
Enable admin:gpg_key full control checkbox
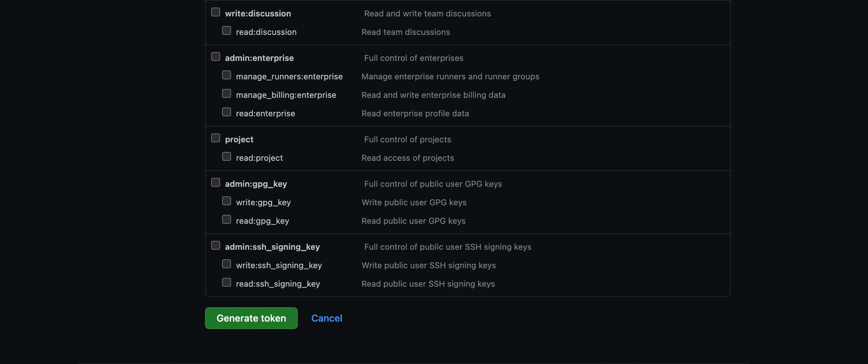[x=216, y=183]
